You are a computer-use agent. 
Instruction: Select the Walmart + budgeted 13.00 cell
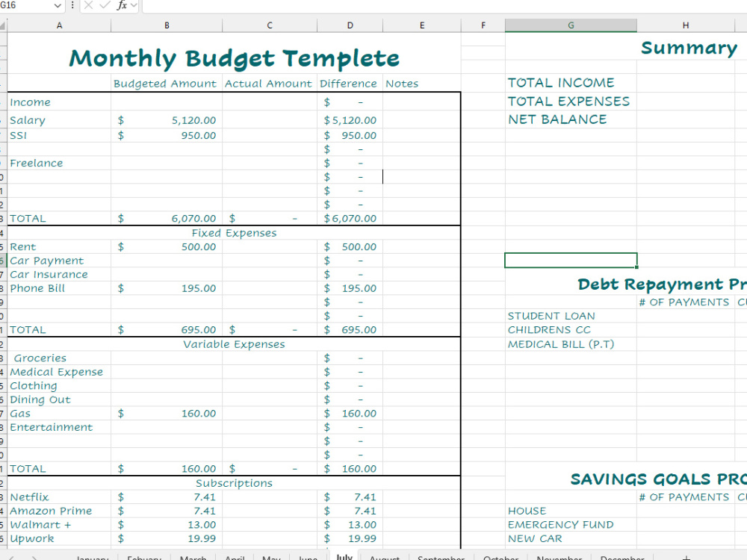pos(167,525)
